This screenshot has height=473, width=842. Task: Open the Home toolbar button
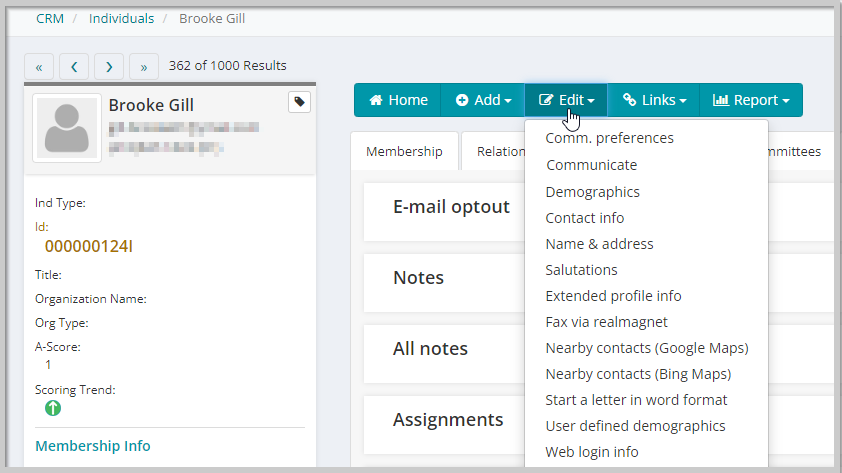tap(398, 100)
